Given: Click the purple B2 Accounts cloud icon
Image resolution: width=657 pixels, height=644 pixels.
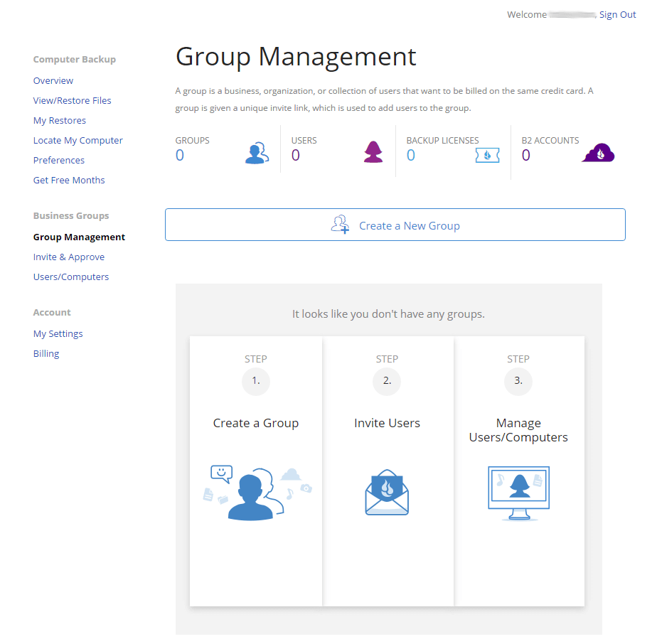Looking at the screenshot, I should 599,153.
